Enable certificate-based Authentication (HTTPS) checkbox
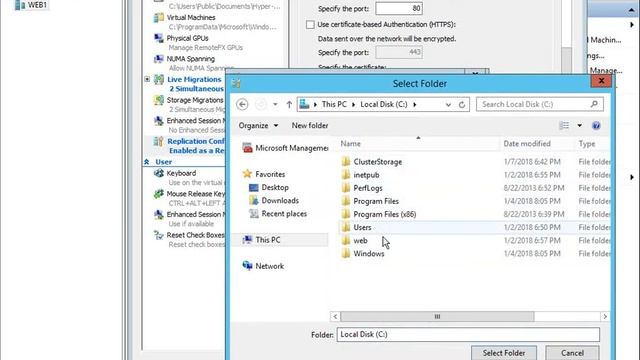640x360 pixels. (310, 24)
